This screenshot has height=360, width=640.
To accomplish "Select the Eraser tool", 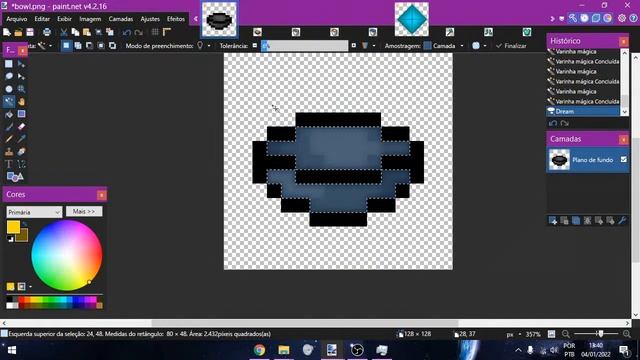I will 21,127.
